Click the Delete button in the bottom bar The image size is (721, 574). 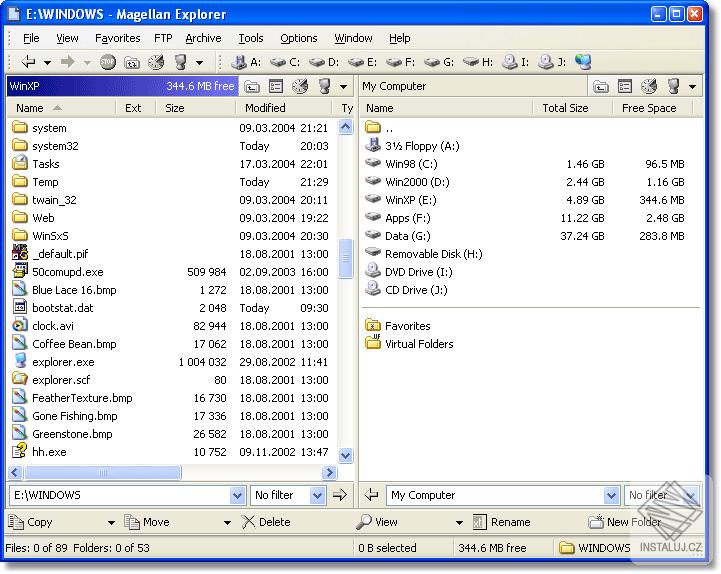point(266,522)
